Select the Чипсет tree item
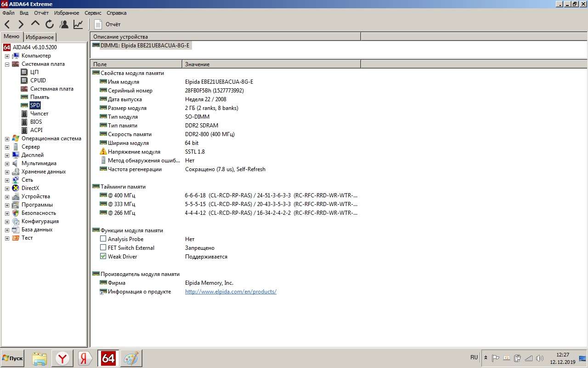The image size is (588, 368). pyautogui.click(x=39, y=114)
